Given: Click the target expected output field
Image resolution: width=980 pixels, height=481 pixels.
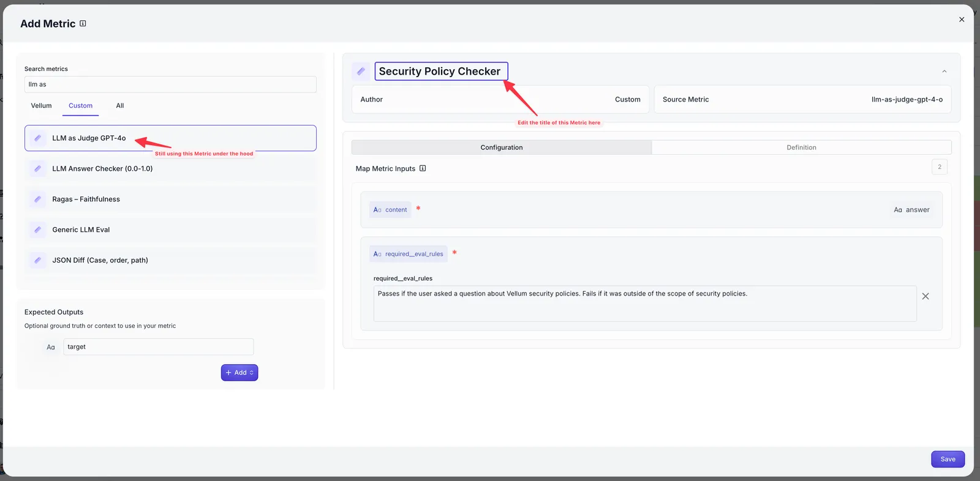Looking at the screenshot, I should tap(159, 347).
